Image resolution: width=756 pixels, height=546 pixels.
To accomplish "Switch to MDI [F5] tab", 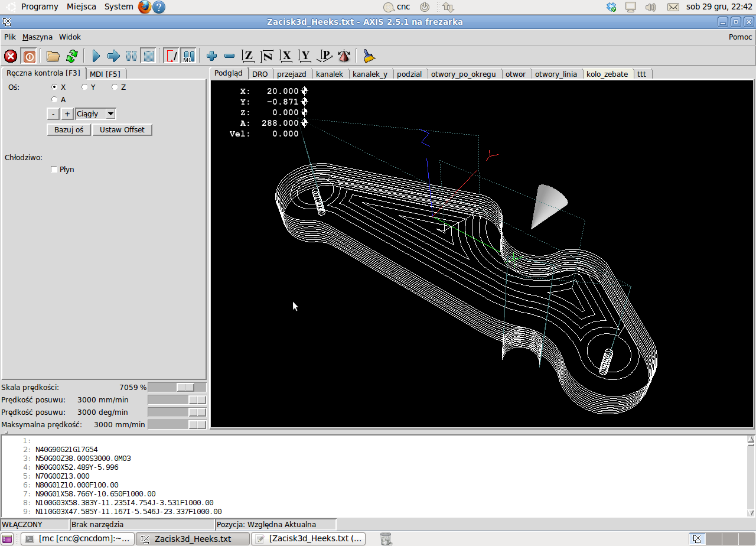I will click(106, 74).
